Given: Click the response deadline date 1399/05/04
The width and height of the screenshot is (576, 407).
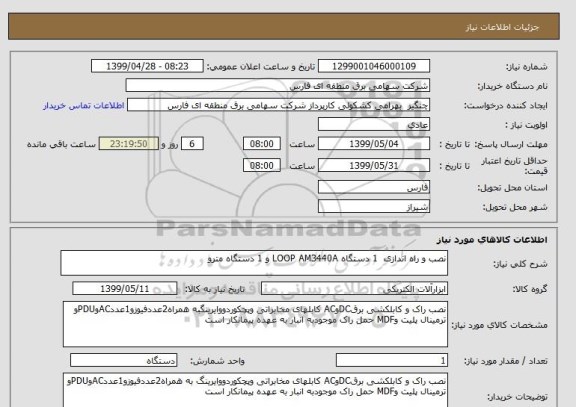Looking at the screenshot, I should coord(374,144).
